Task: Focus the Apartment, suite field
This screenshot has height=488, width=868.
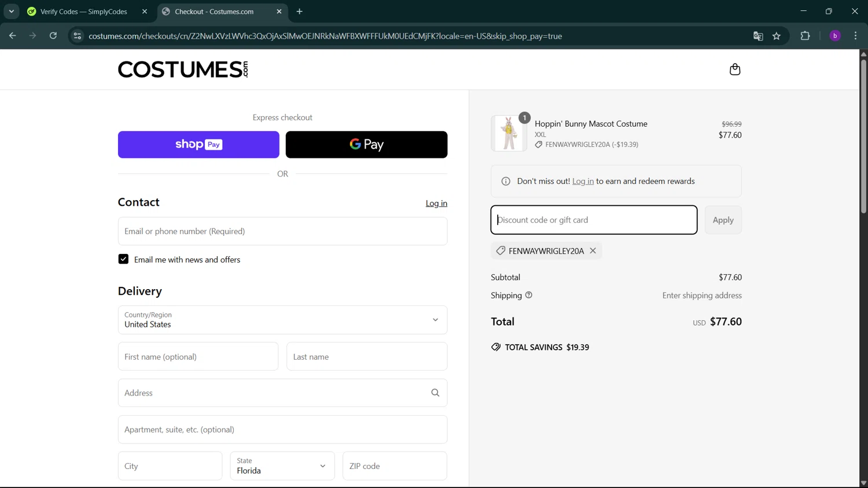Action: click(x=282, y=430)
